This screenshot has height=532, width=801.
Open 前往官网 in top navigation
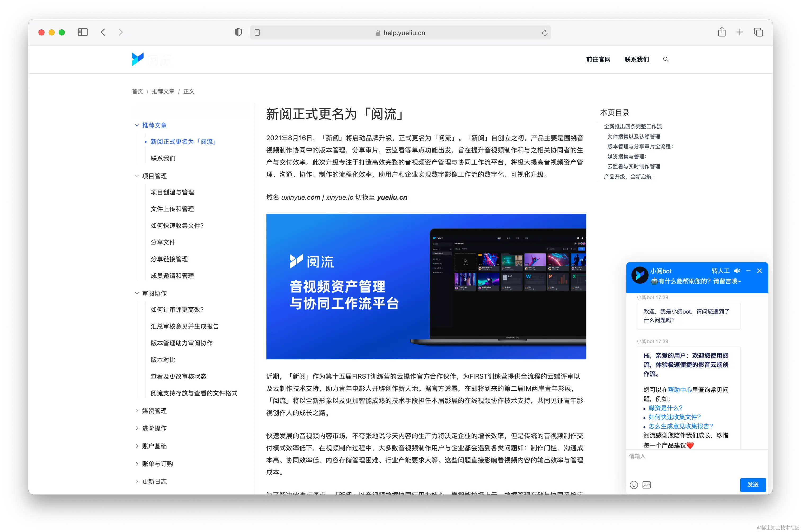coord(598,59)
